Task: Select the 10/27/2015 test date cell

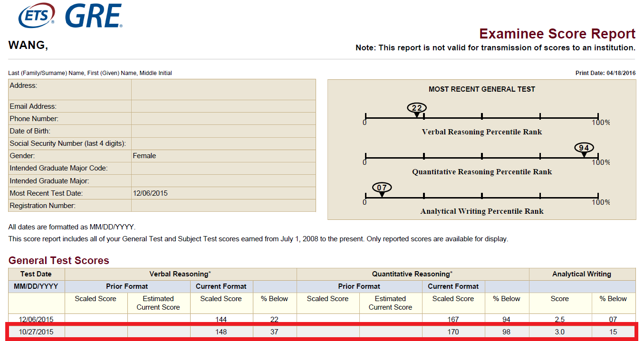Action: point(37,332)
